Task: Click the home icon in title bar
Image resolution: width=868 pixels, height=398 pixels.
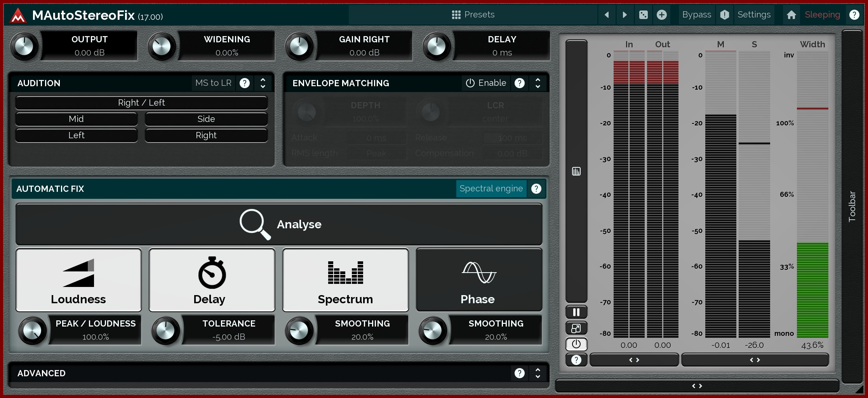Action: [791, 15]
